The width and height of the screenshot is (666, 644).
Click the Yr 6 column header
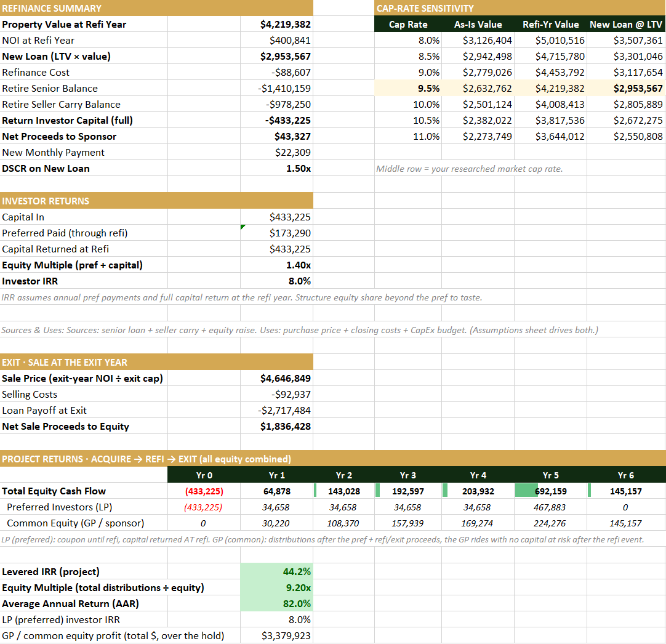(626, 475)
